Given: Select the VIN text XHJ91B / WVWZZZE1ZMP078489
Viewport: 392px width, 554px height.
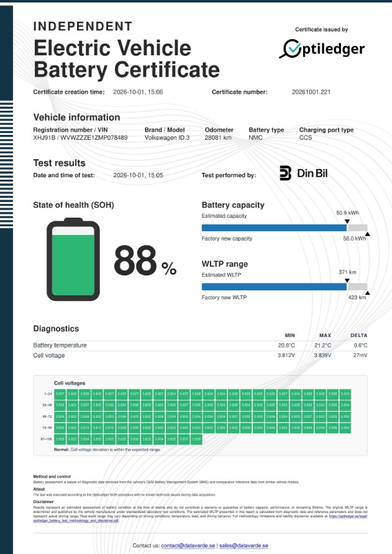Looking at the screenshot, I should coord(80,137).
